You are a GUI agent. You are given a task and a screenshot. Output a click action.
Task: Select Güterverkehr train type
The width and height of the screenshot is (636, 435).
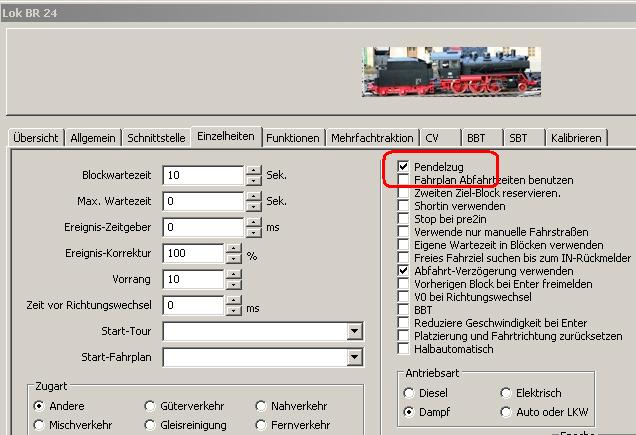[150, 406]
